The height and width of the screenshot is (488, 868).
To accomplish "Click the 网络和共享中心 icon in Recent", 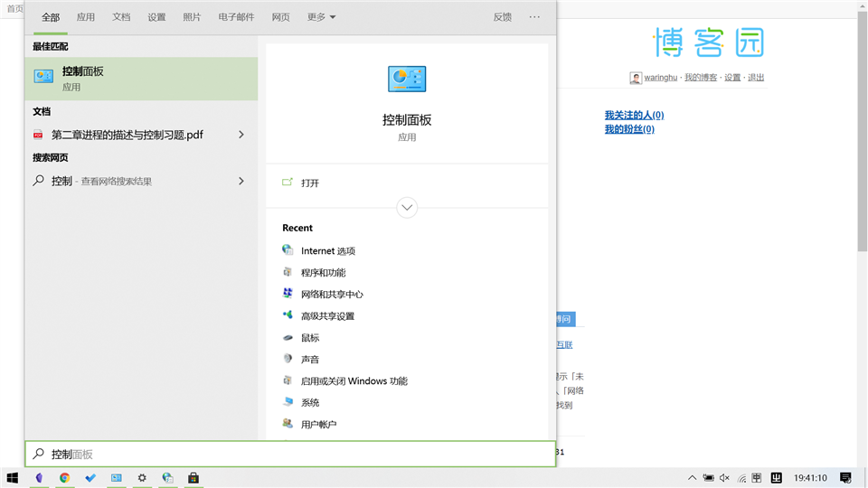I will 288,293.
